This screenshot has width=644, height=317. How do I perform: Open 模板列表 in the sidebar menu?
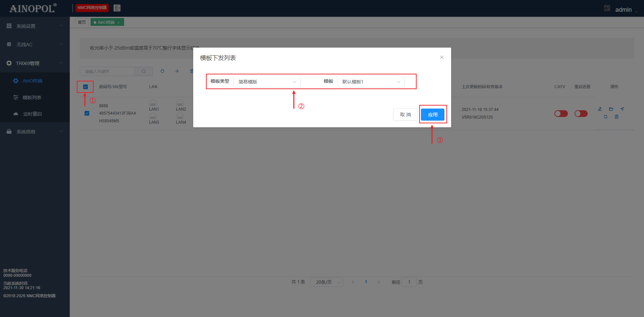pyautogui.click(x=32, y=98)
